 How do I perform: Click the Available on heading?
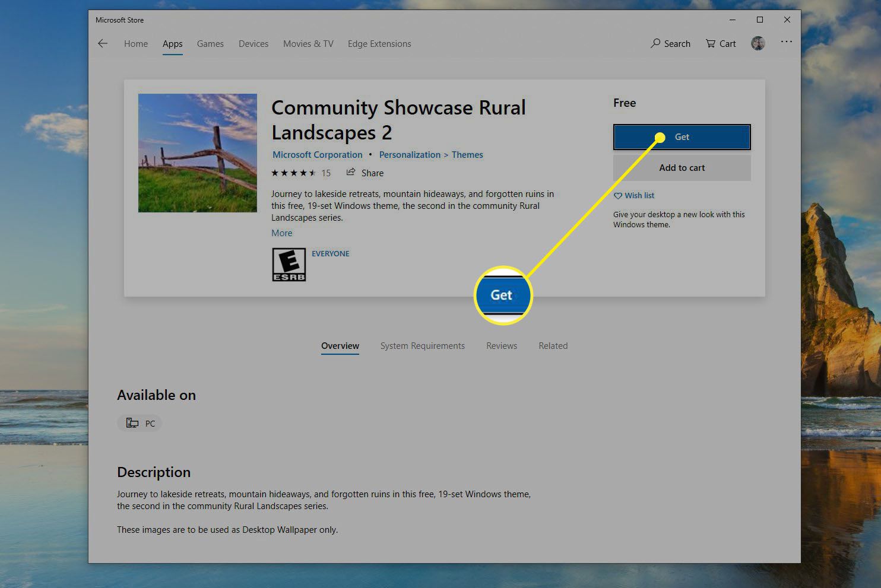[x=156, y=395]
